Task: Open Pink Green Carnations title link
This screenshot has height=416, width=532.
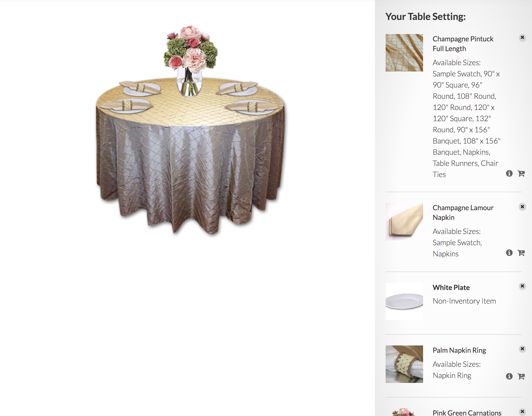Action: click(467, 413)
